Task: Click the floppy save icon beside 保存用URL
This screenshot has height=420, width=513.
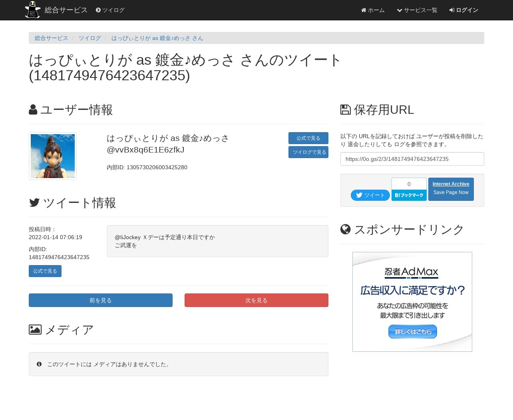Action: [346, 110]
